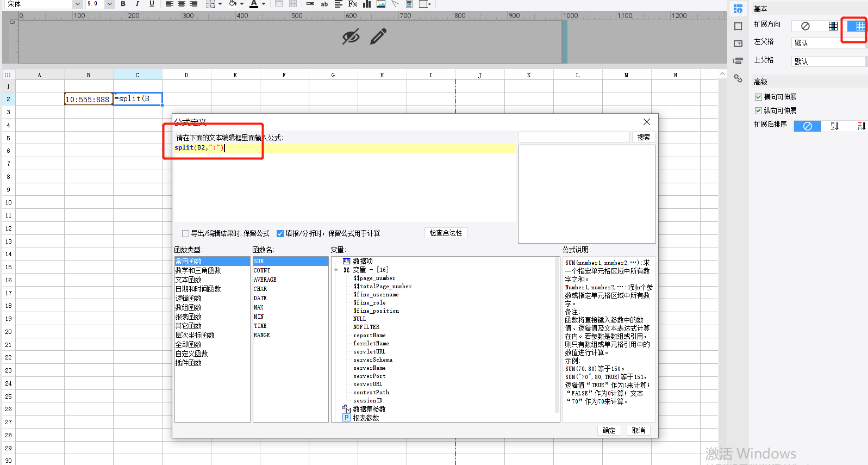The width and height of the screenshot is (868, 465).
Task: Cancel formula dialog with 取消
Action: click(639, 430)
